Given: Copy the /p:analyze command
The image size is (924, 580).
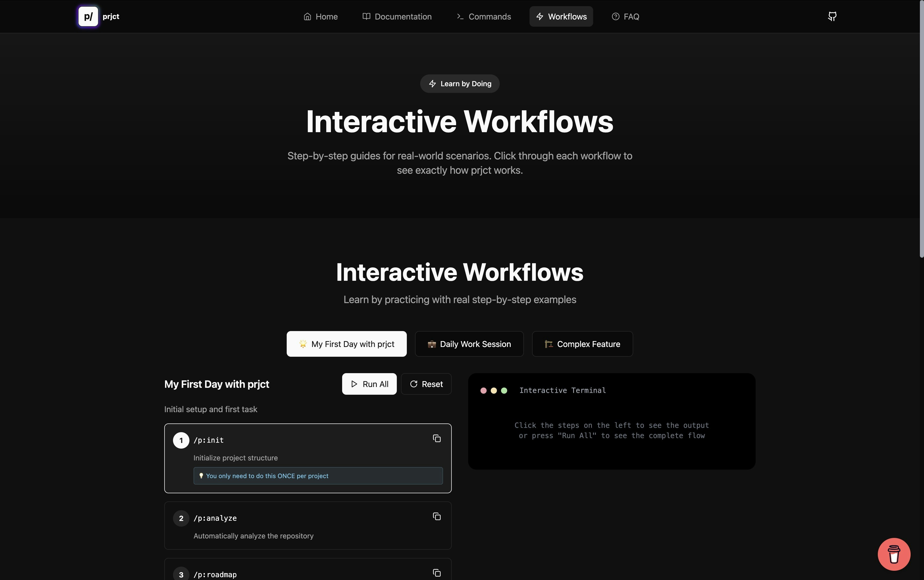Looking at the screenshot, I should pyautogui.click(x=437, y=516).
